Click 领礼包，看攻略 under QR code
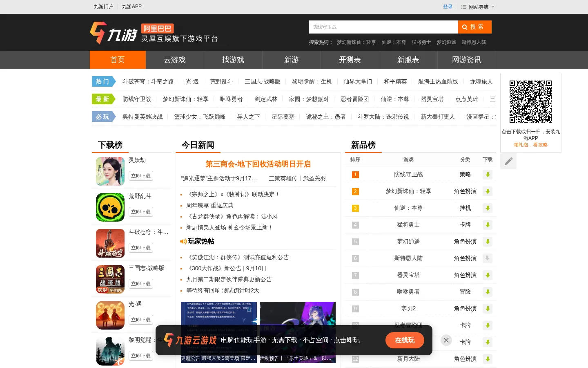This screenshot has height=368, width=588. pos(530,145)
